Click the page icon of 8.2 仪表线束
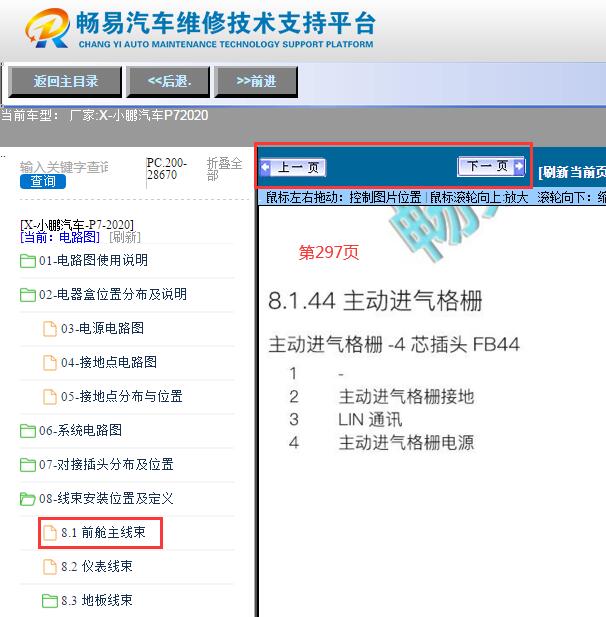The image size is (606, 617). tap(50, 567)
